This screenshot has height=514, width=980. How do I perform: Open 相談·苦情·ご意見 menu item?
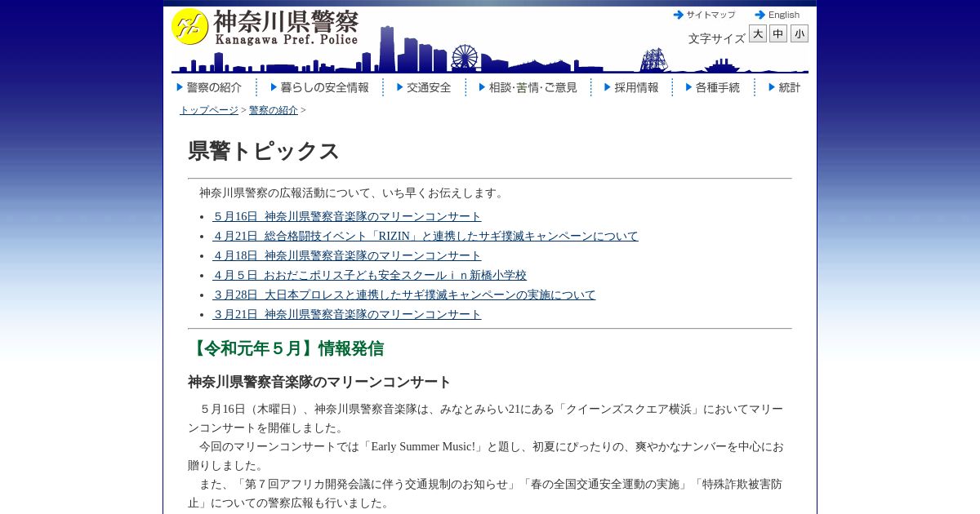pos(528,87)
